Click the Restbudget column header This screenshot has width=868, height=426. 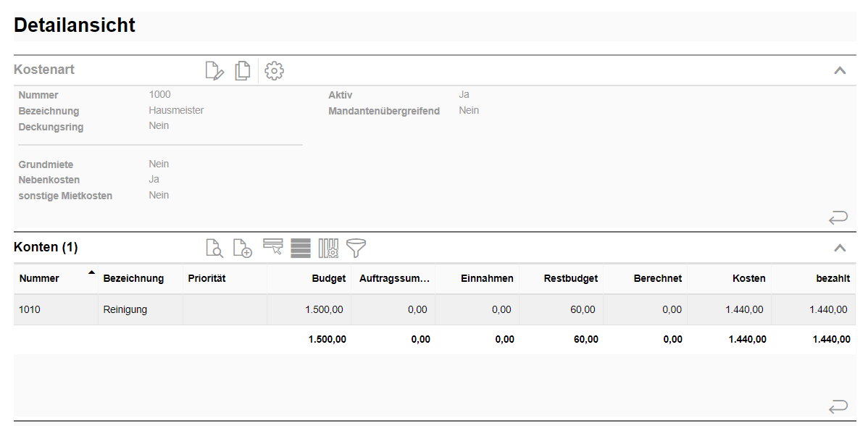(x=570, y=278)
